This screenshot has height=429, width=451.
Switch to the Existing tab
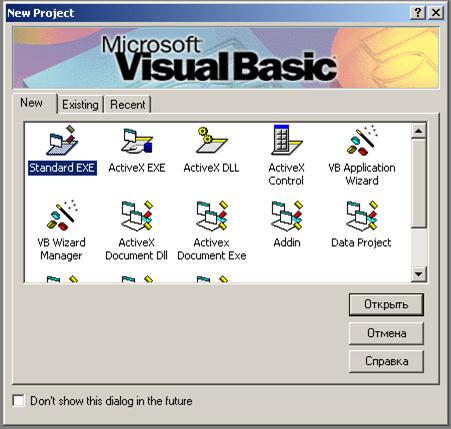(80, 105)
